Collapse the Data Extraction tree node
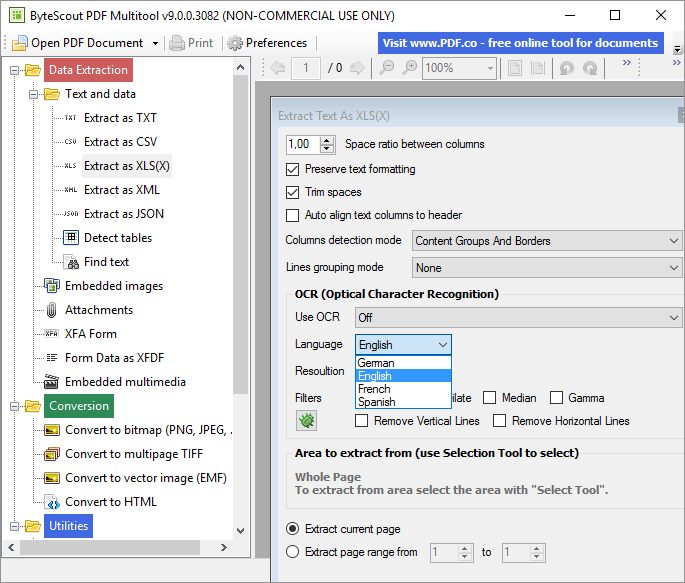The height and width of the screenshot is (583, 685). [x=14, y=70]
